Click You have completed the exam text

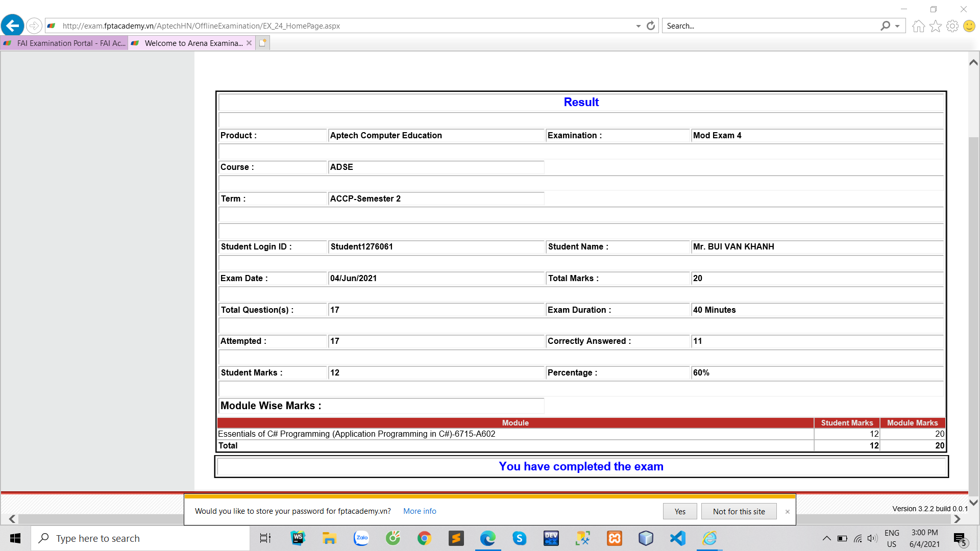pyautogui.click(x=581, y=466)
